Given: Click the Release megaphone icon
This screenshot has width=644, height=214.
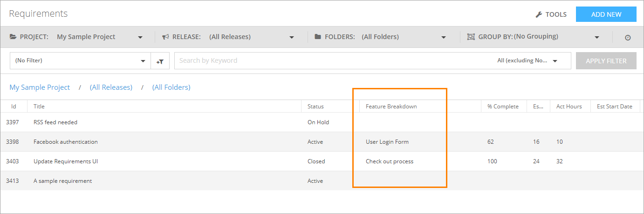Looking at the screenshot, I should click(165, 37).
